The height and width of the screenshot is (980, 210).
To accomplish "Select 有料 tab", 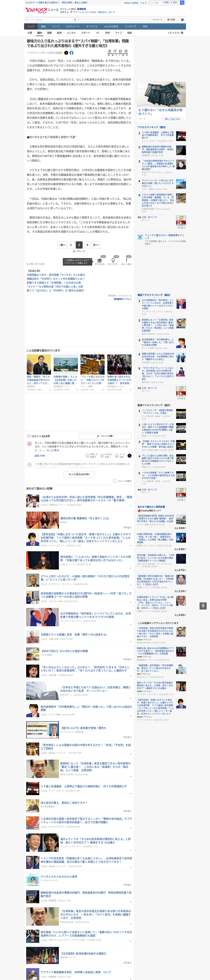I will click(x=145, y=26).
